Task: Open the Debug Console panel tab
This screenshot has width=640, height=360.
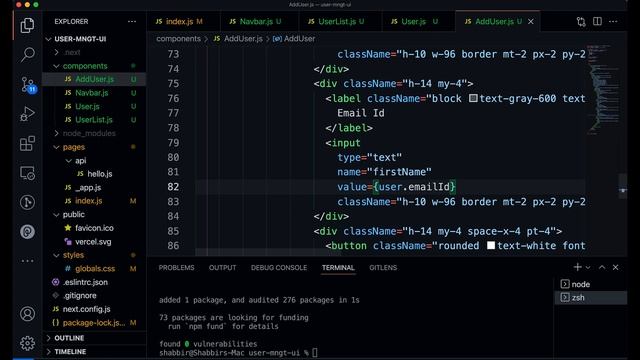Action: point(279,268)
